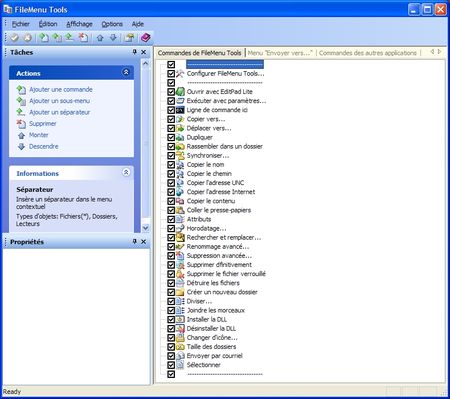This screenshot has width=450, height=399.
Task: Click the Synchroniser command icon
Action: pos(180,156)
